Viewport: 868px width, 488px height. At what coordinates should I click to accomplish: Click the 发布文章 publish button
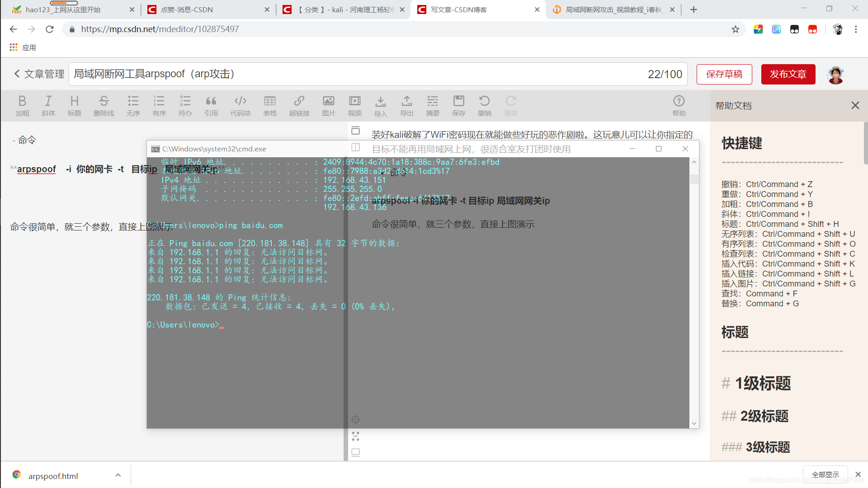pos(788,74)
